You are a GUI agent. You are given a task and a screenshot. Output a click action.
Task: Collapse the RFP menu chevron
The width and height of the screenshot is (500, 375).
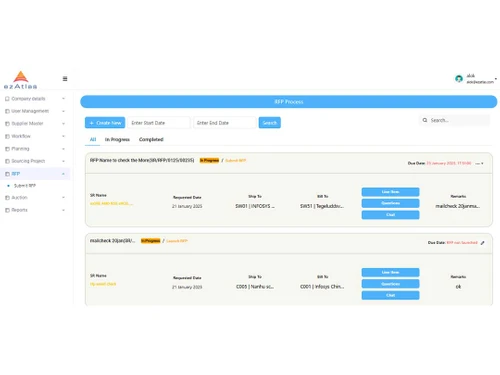(63, 174)
